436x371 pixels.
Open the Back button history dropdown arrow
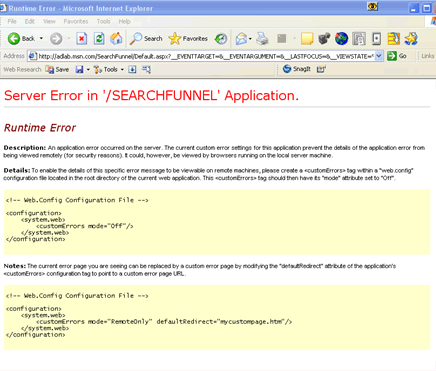coord(41,39)
